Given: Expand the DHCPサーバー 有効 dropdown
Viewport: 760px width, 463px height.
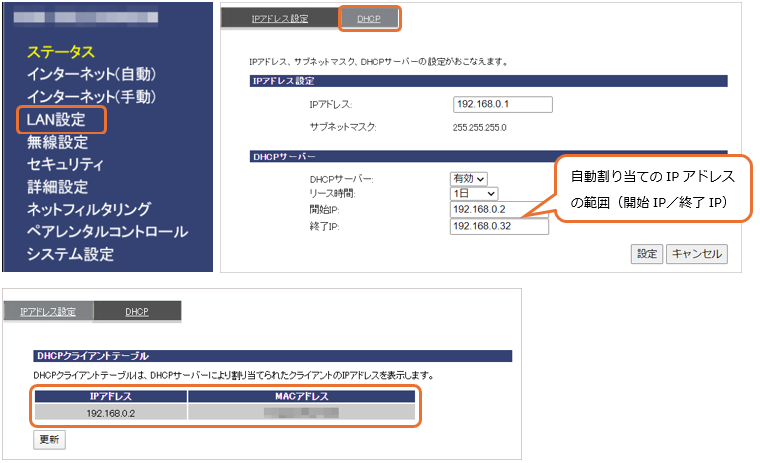Looking at the screenshot, I should (x=469, y=178).
